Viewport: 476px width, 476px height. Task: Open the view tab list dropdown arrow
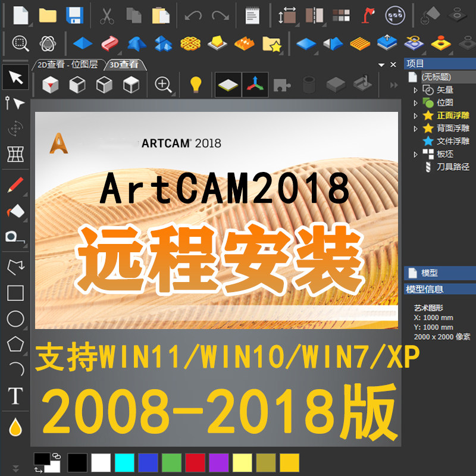pyautogui.click(x=381, y=65)
